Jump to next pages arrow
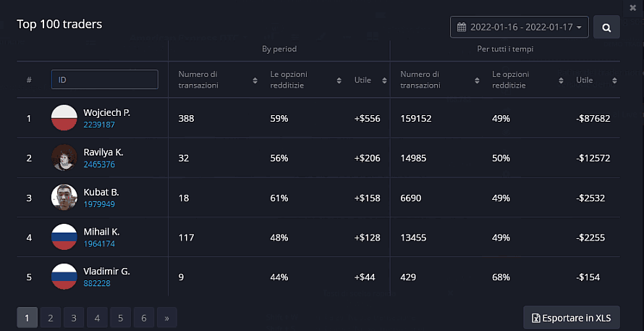The width and height of the screenshot is (644, 331). pyautogui.click(x=166, y=317)
